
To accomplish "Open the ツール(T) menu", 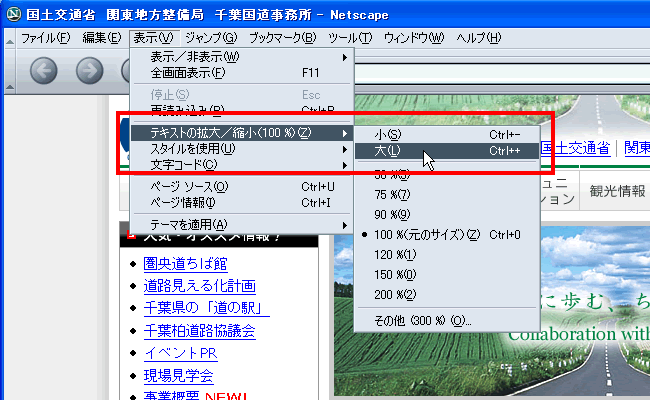I will pos(350,38).
